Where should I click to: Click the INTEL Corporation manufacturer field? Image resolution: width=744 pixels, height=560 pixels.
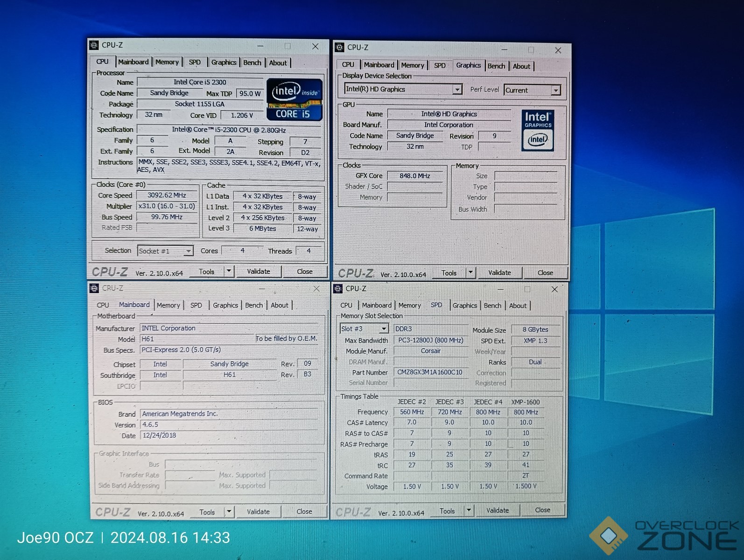coord(229,328)
